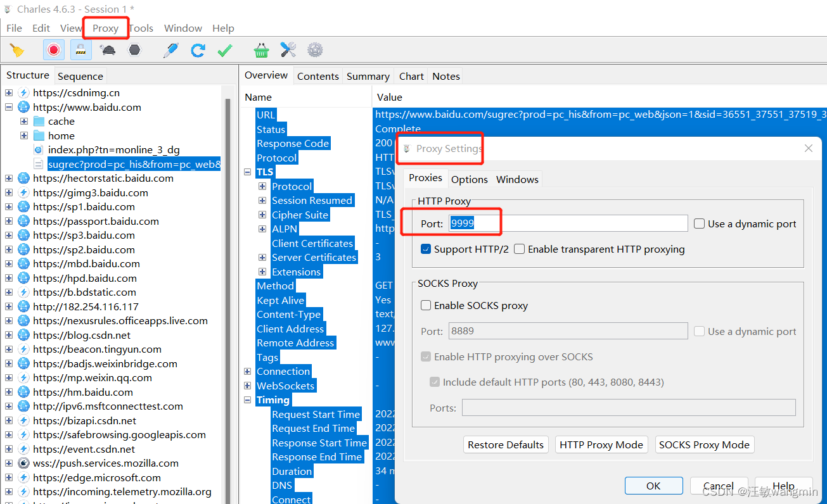Uncheck Support HTTP/2
Screen dimensions: 827x504
[x=426, y=249]
